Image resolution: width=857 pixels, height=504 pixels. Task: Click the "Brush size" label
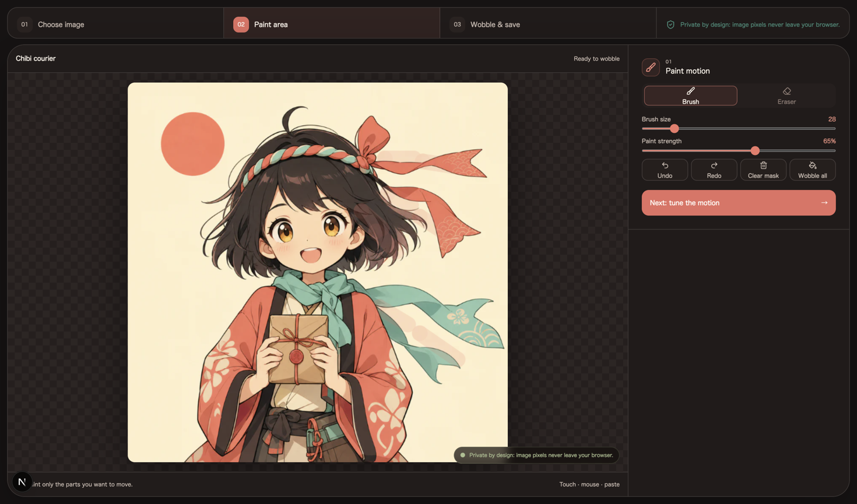tap(656, 119)
